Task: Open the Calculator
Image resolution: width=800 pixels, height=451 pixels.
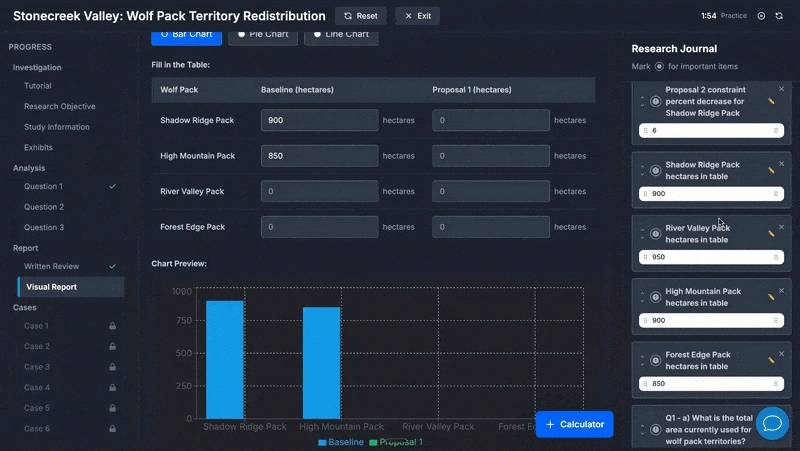Action: (x=574, y=424)
